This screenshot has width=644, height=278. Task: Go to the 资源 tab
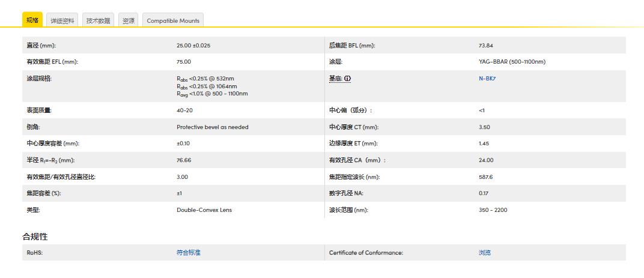(x=128, y=20)
